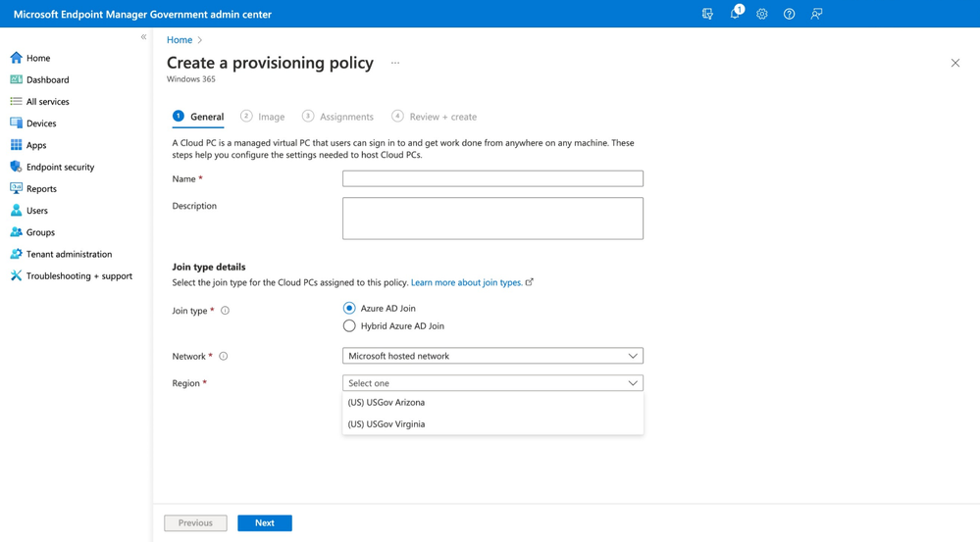Click the Troubleshooting + support label
The image size is (980, 542).
pyautogui.click(x=79, y=276)
